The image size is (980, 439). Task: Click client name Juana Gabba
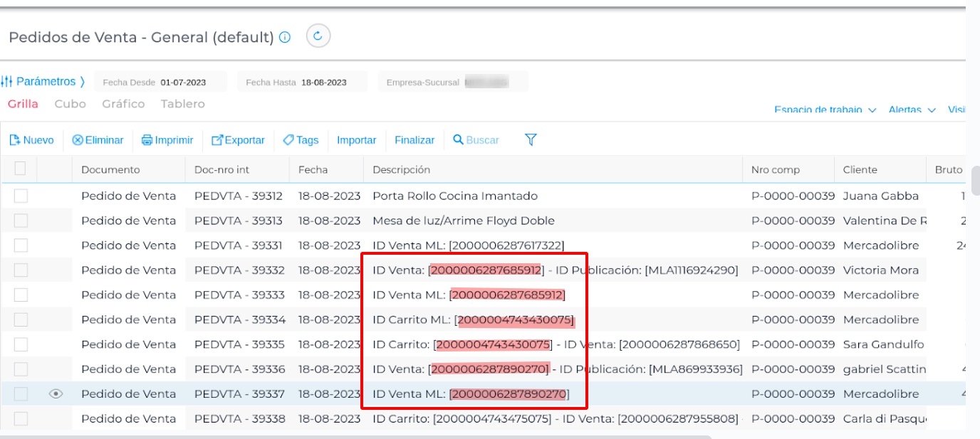point(881,196)
